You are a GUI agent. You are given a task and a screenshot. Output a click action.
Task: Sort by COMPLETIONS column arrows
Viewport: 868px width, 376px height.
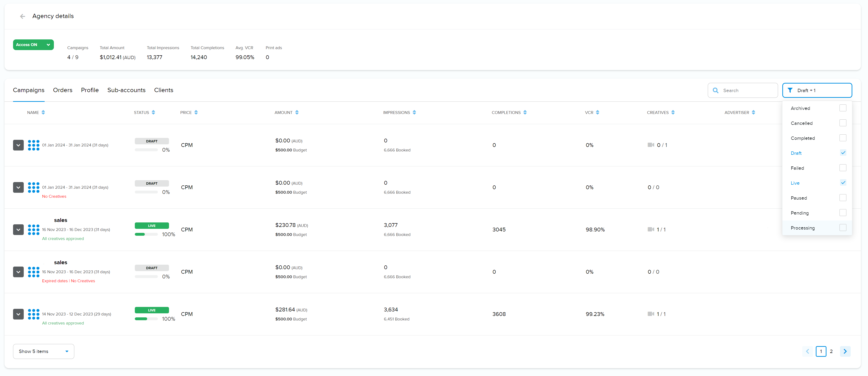(525, 113)
